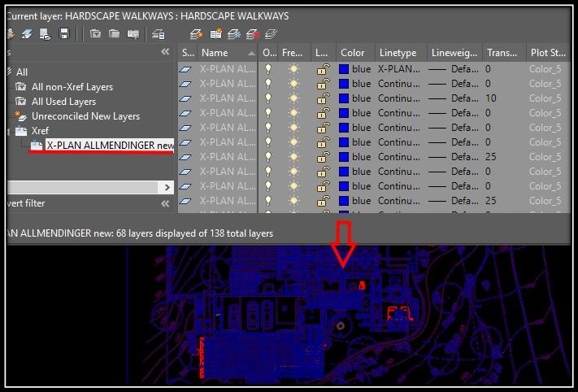Select the All filter node
The width and height of the screenshot is (578, 392).
coord(22,72)
